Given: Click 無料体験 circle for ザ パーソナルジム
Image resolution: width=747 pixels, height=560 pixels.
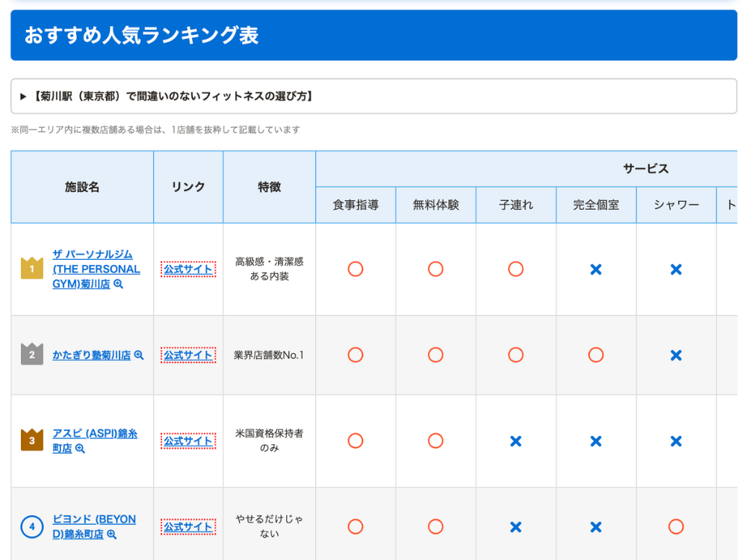Looking at the screenshot, I should pos(436,269).
